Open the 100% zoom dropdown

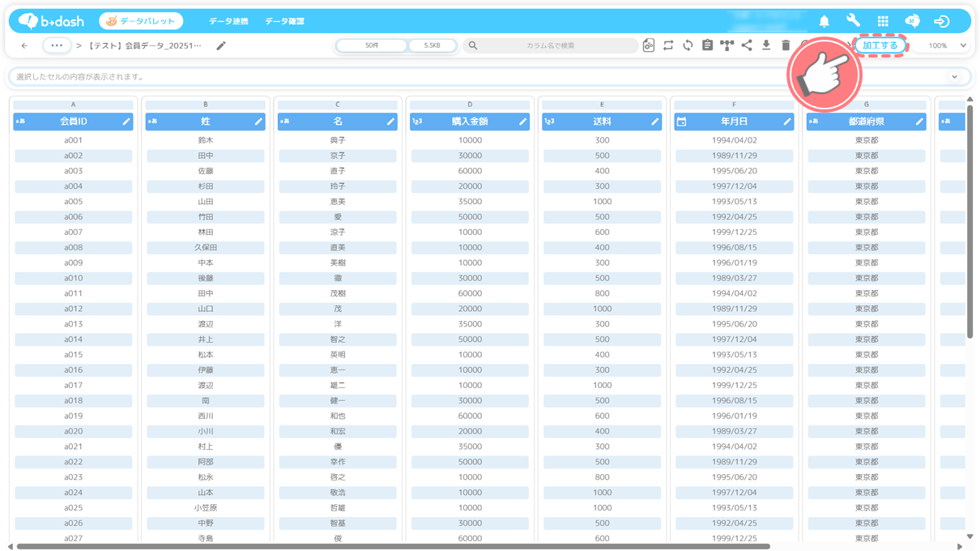(947, 46)
